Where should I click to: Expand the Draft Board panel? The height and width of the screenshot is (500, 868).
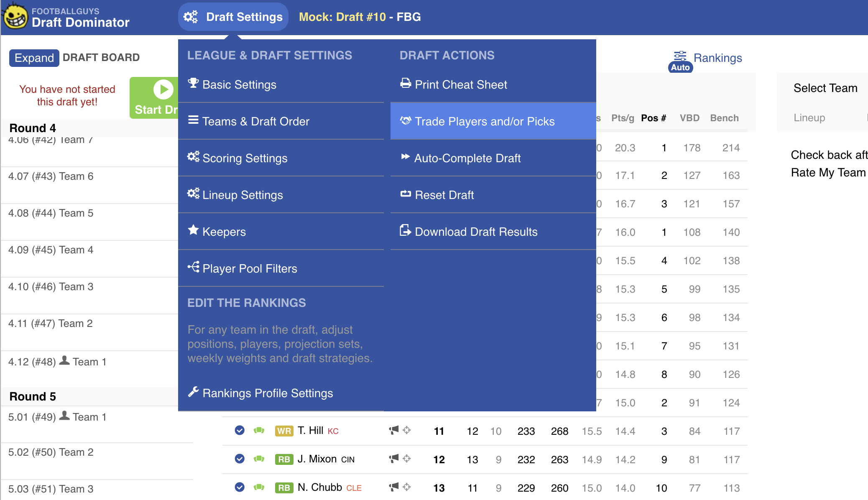(34, 58)
